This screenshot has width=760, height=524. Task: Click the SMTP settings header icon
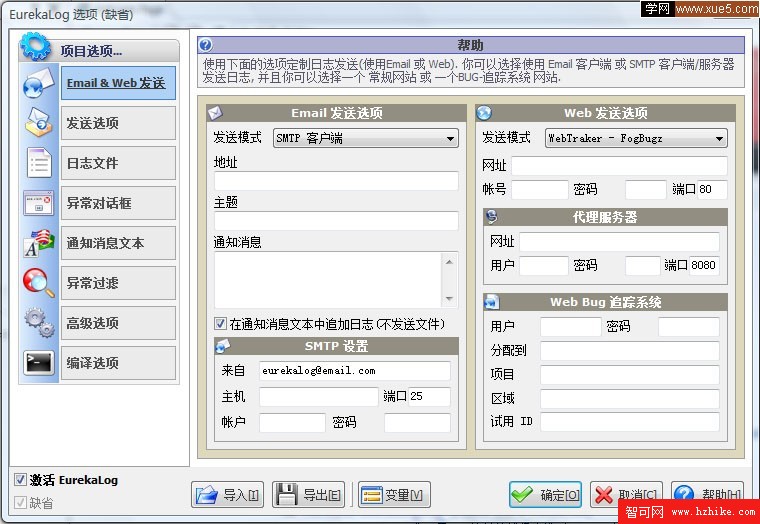pyautogui.click(x=222, y=346)
